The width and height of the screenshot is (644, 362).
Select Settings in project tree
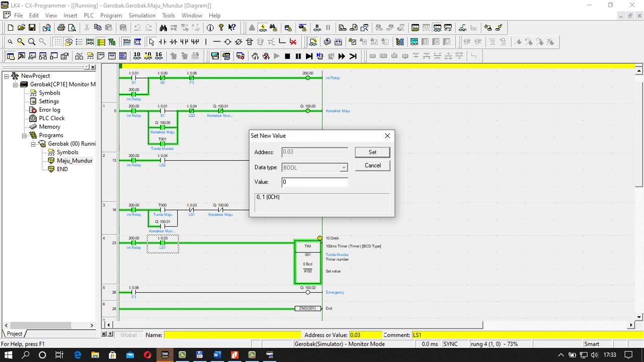click(x=49, y=101)
